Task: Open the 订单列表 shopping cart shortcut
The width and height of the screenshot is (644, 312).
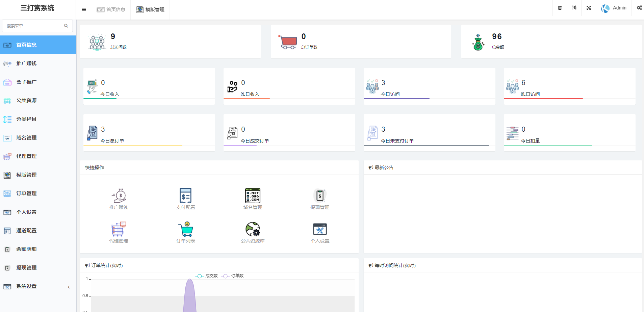Action: coord(185,229)
